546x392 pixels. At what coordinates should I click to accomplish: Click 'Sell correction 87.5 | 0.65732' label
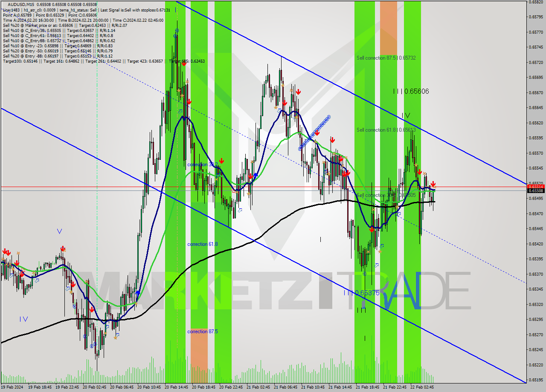coord(386,58)
